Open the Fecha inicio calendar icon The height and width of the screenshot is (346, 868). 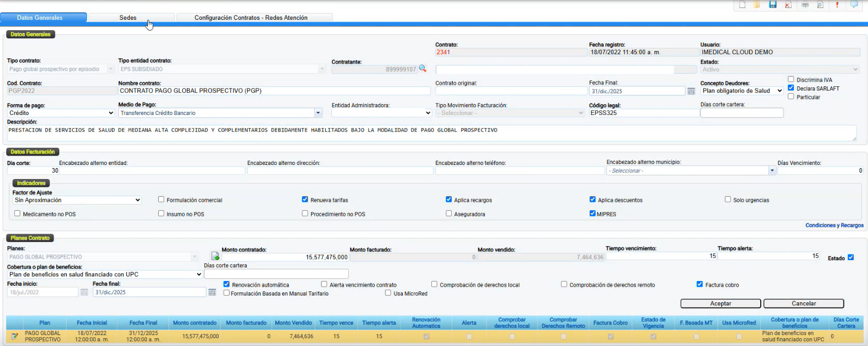click(84, 292)
